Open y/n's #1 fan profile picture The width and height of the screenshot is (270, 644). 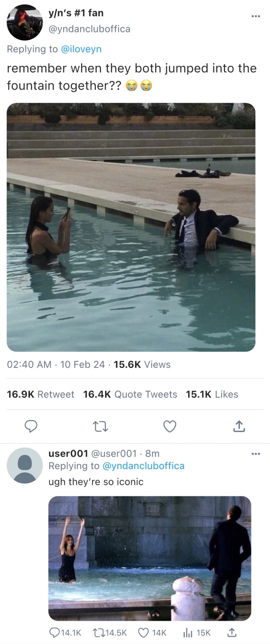point(25,22)
